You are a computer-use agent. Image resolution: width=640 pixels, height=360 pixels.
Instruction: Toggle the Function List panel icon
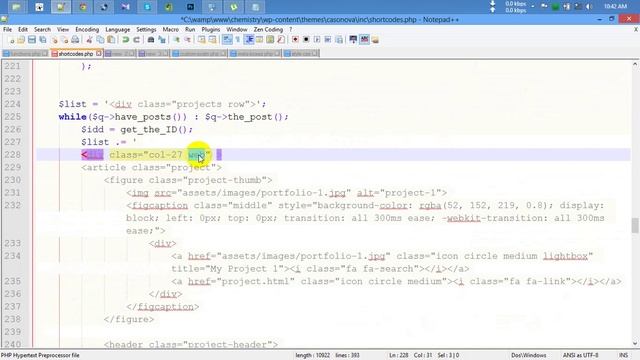(281, 40)
